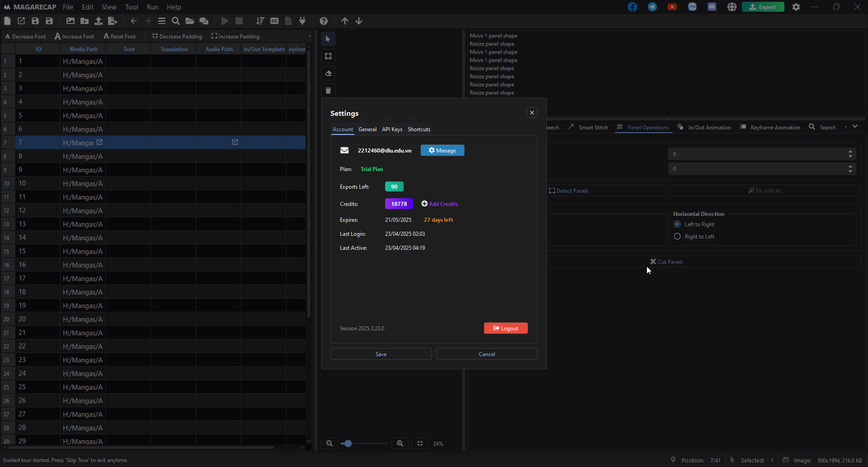Open the Zalo link icon
Image resolution: width=868 pixels, height=467 pixels.
692,7
